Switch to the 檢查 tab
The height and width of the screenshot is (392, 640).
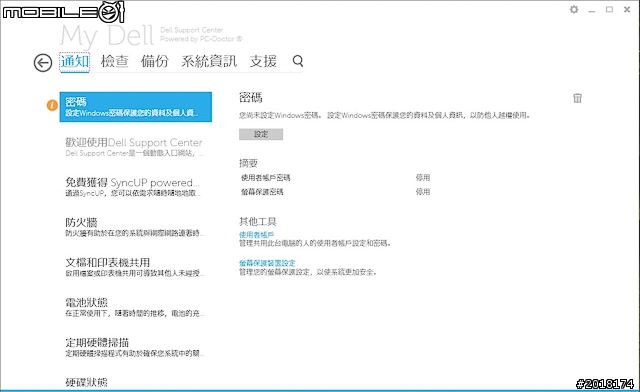pyautogui.click(x=114, y=61)
